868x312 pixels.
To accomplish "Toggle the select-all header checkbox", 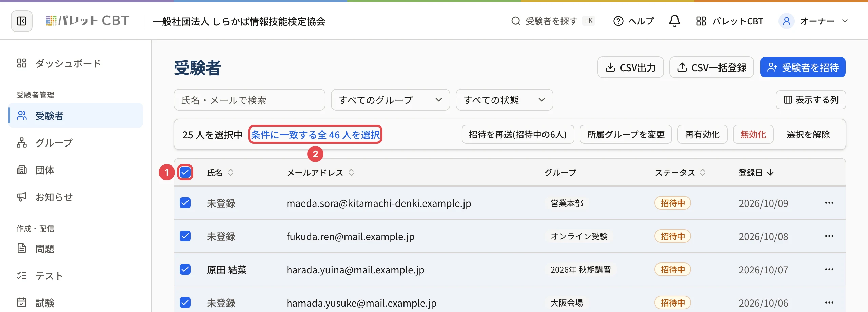I will [x=185, y=173].
